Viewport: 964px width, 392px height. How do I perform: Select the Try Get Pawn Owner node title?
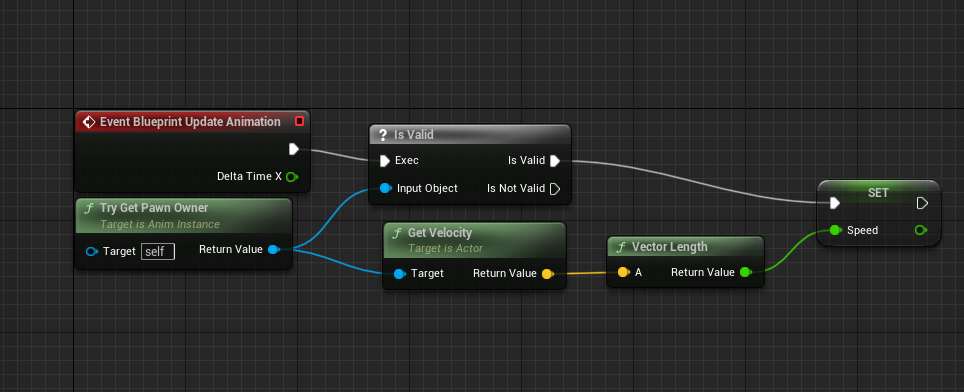pyautogui.click(x=154, y=208)
